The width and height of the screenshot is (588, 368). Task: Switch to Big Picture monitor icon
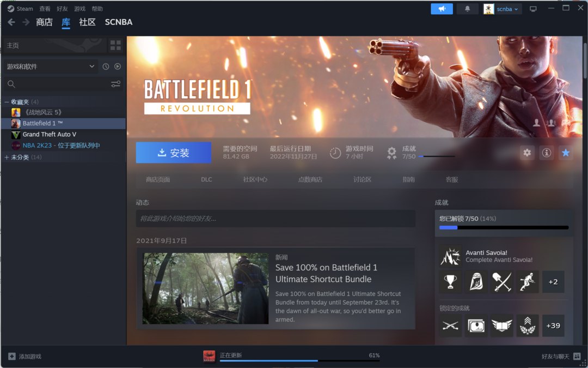[533, 9]
